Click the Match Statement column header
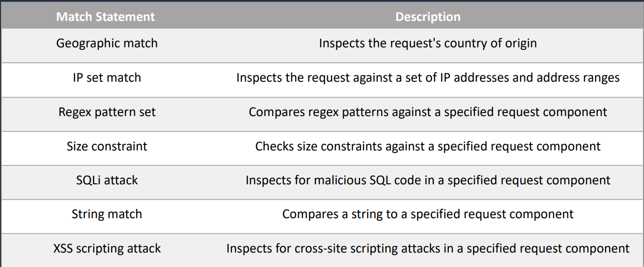644x267 pixels. click(106, 17)
